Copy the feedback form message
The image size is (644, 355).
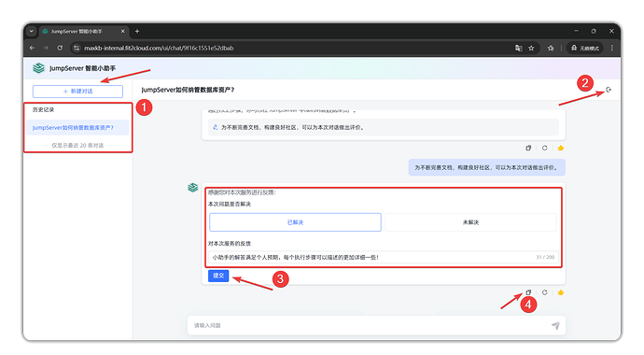528,292
